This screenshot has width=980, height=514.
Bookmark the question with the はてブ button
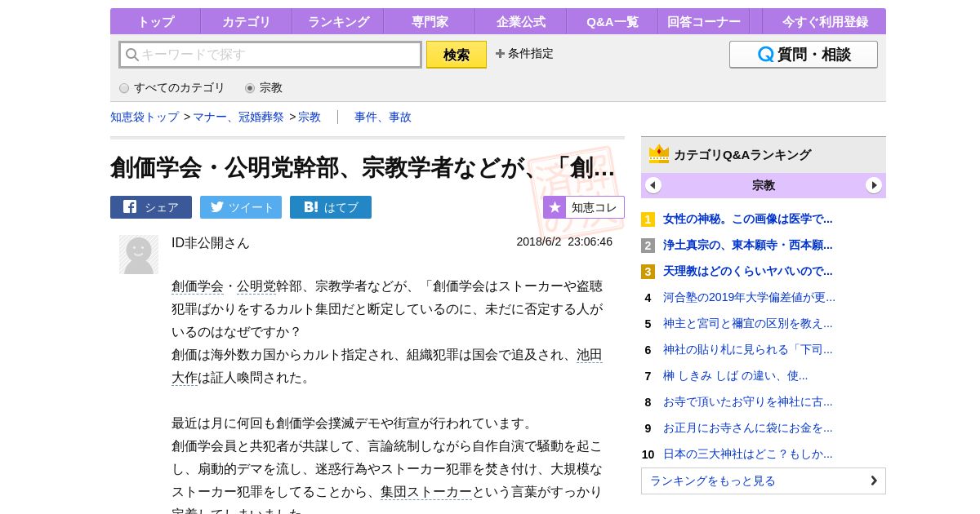331,207
